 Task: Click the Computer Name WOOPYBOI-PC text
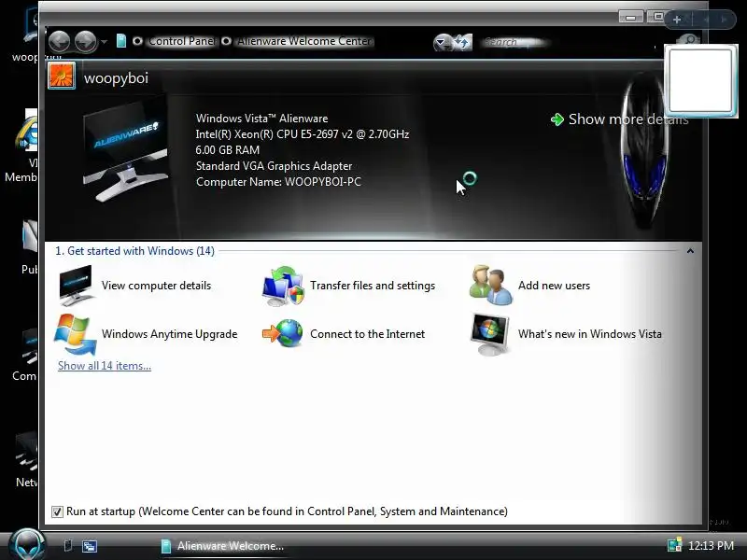(x=278, y=182)
